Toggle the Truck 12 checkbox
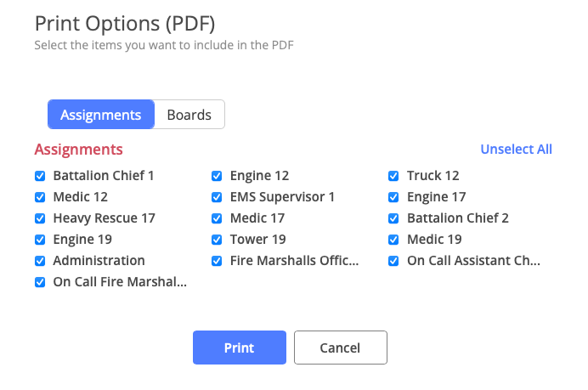The image size is (588, 390). 393,176
